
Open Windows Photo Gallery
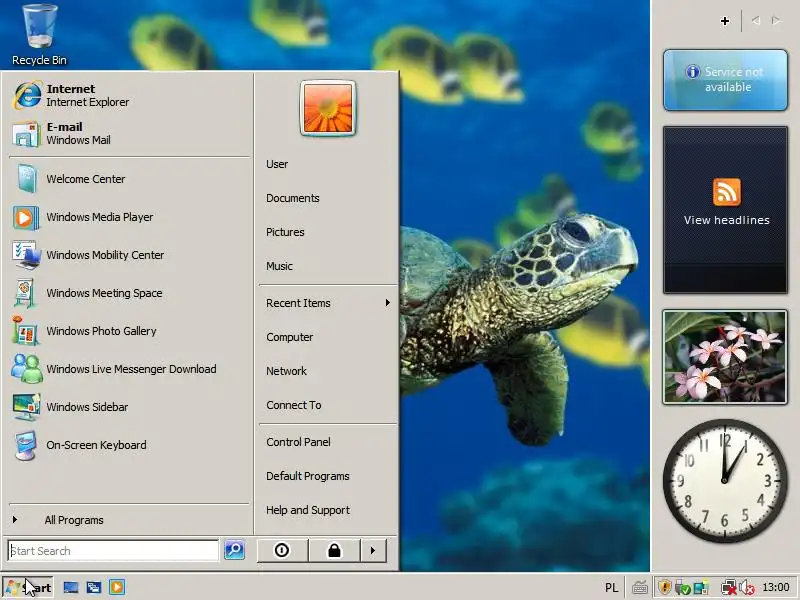click(x=130, y=331)
